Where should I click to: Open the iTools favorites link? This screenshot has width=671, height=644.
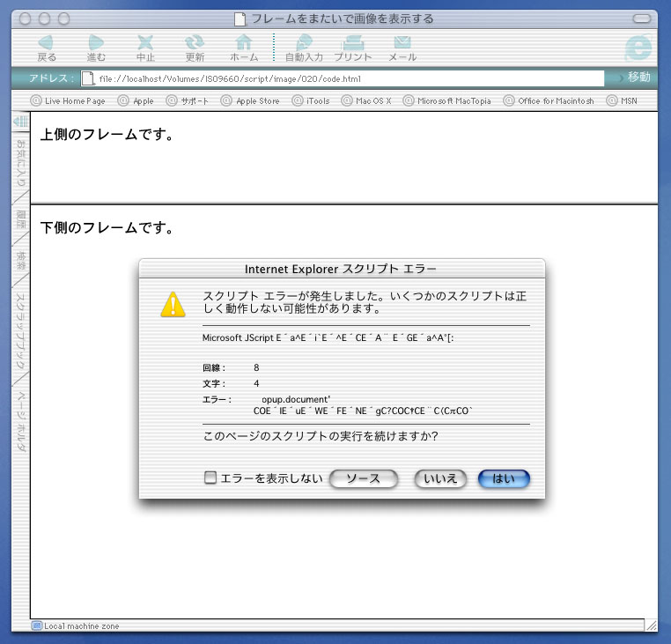coord(311,101)
